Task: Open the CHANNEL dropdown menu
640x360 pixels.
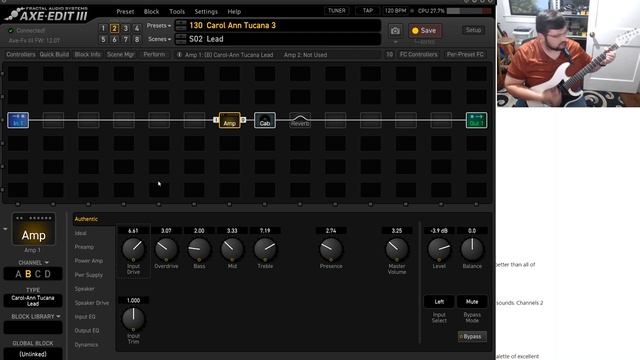Action: (33, 262)
